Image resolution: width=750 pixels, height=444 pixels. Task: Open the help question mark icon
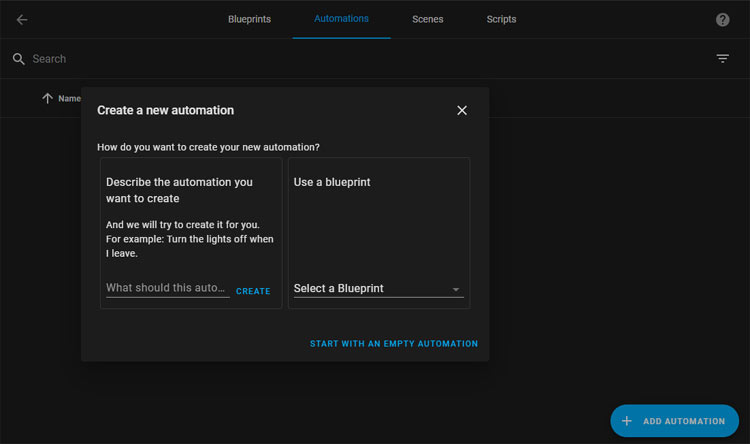coord(722,19)
